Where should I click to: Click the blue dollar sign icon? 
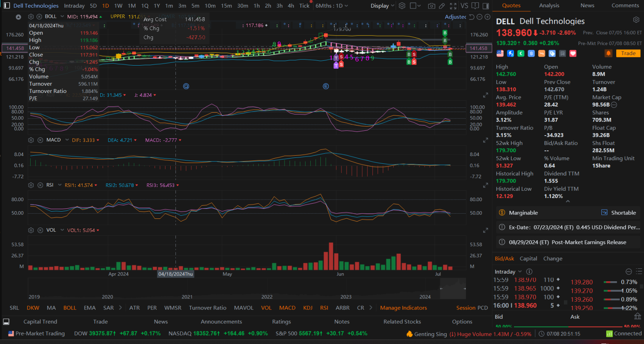click(x=531, y=53)
